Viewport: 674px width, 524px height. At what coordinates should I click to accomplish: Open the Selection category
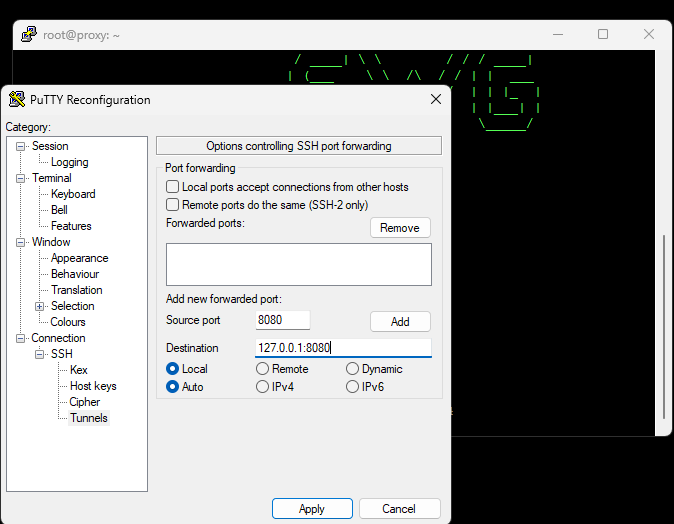coord(72,306)
